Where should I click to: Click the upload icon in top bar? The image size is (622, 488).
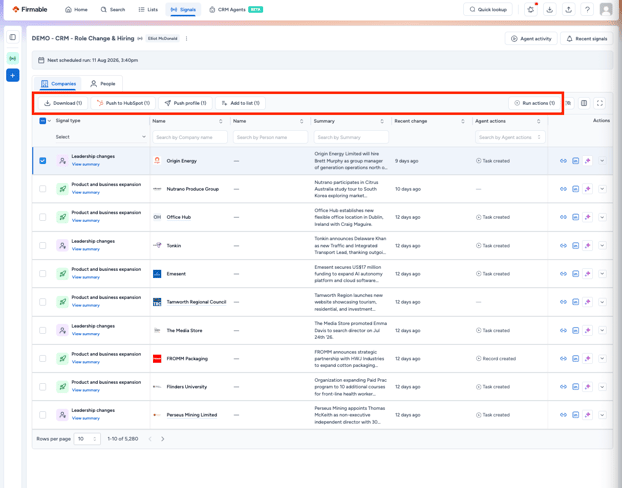[x=568, y=10]
